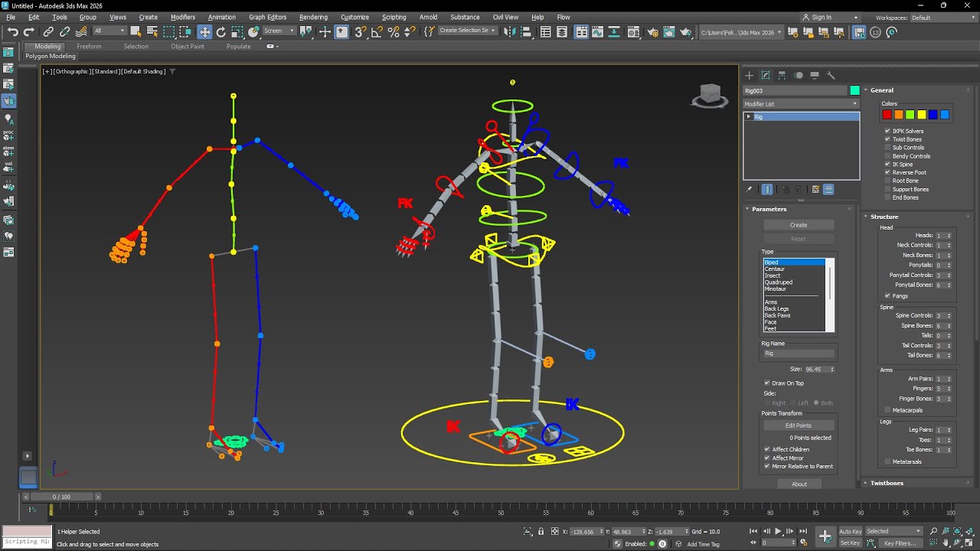Open the Utilities wrench panel

point(831,75)
